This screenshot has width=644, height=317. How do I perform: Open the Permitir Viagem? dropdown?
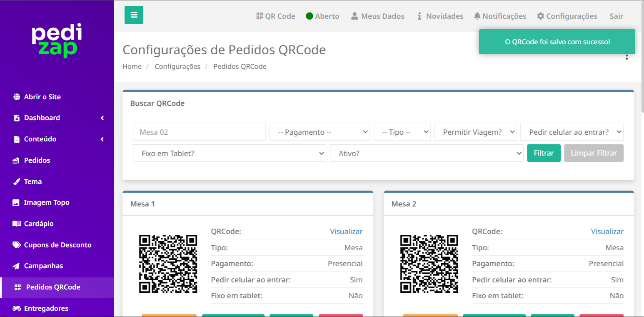tap(476, 132)
